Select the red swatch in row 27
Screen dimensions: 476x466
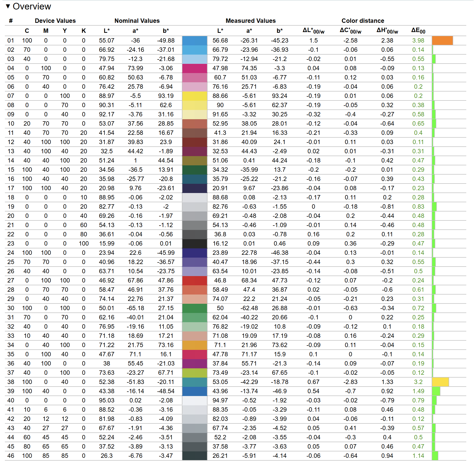click(x=194, y=280)
